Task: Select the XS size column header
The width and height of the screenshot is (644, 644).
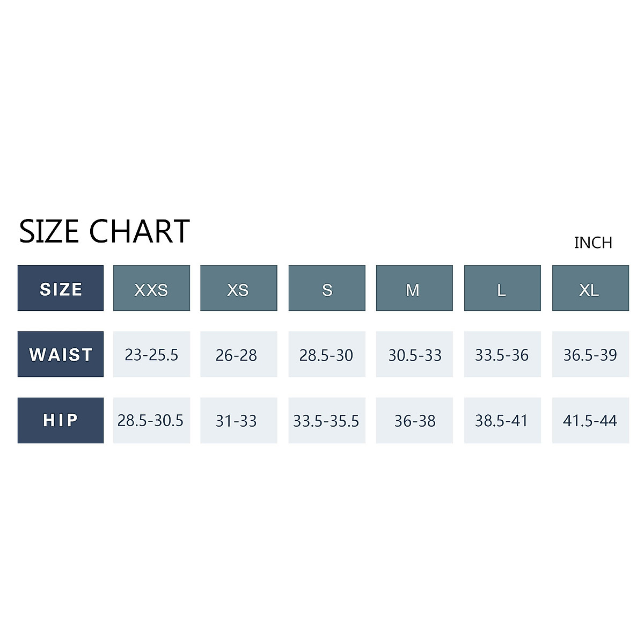Action: 238,288
